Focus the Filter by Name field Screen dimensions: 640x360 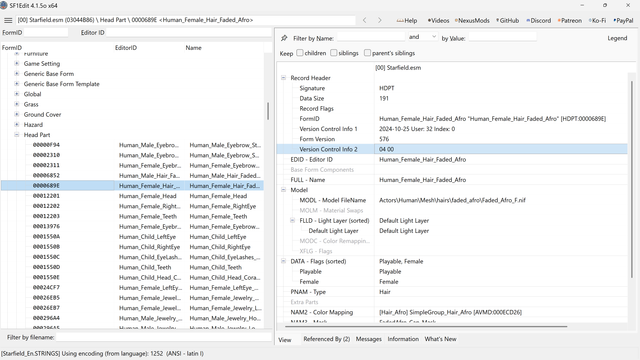(x=371, y=37)
